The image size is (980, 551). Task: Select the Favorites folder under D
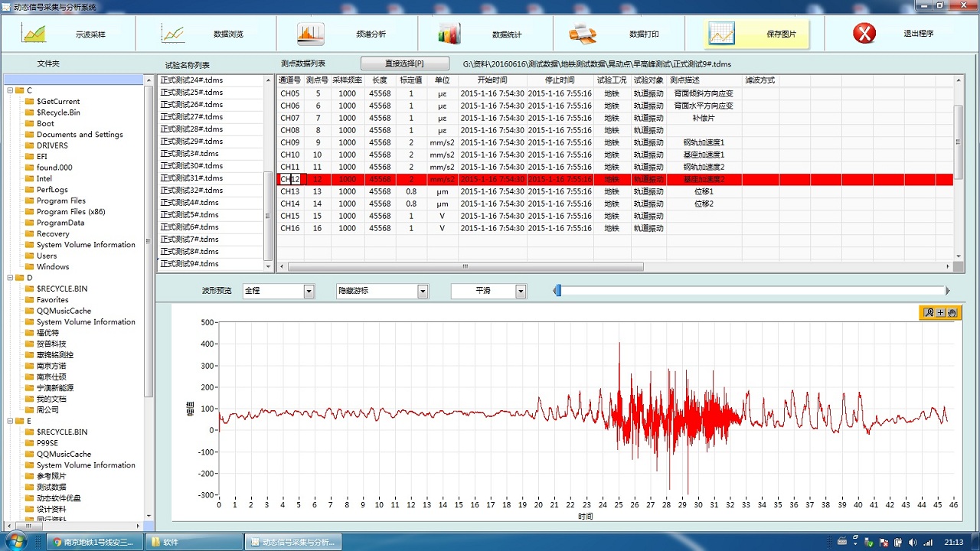53,300
